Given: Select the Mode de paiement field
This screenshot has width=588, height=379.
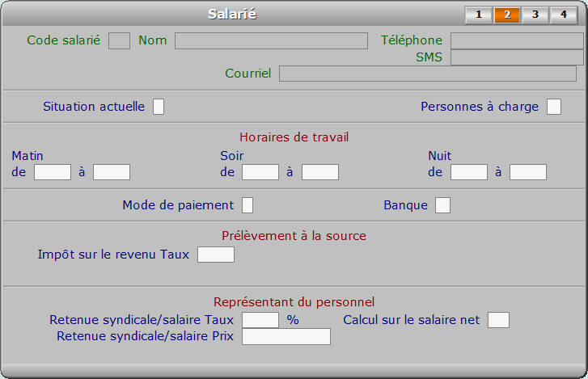Looking at the screenshot, I should pos(247,205).
